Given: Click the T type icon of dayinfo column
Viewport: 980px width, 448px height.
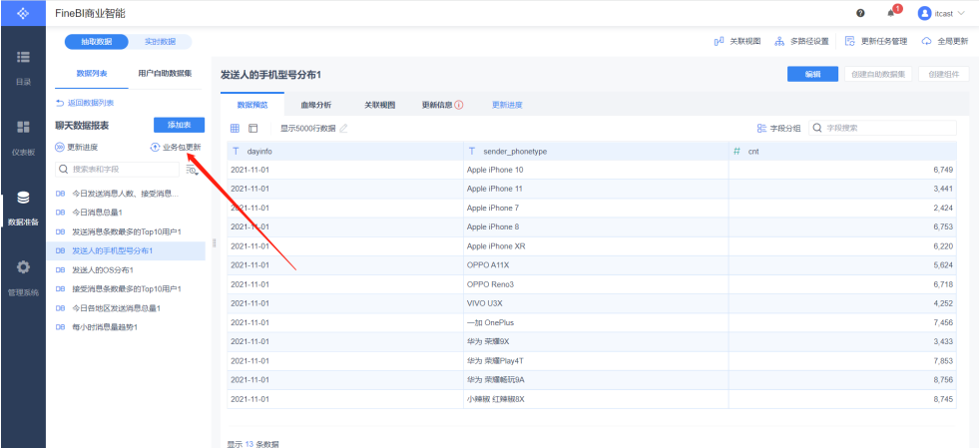Looking at the screenshot, I should click(x=236, y=152).
